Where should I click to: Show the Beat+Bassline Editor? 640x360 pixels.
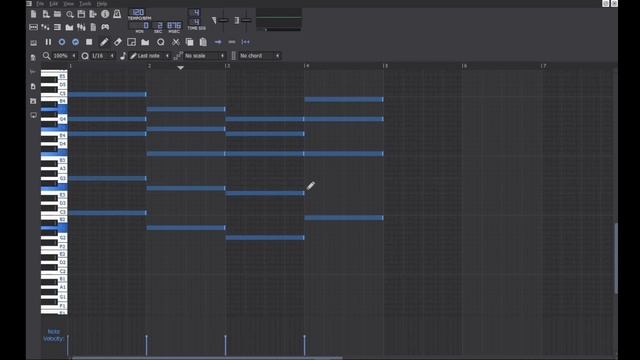46,27
